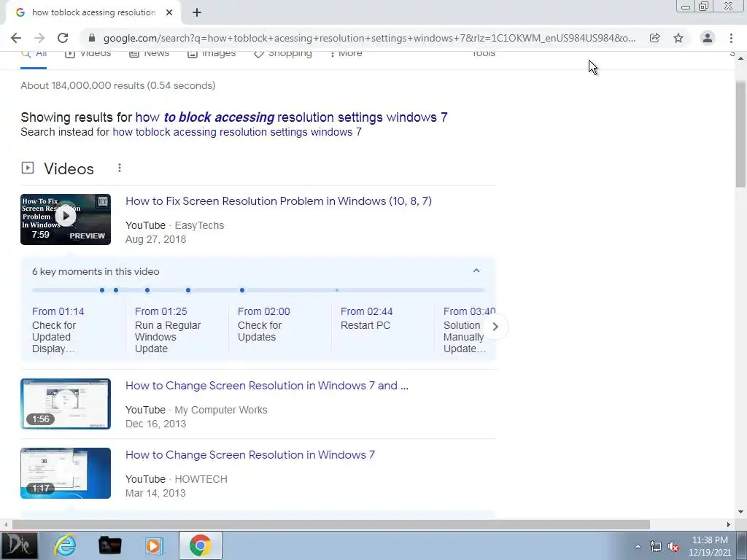Launch media player from taskbar
Viewport: 747px width, 560px height.
click(x=154, y=545)
